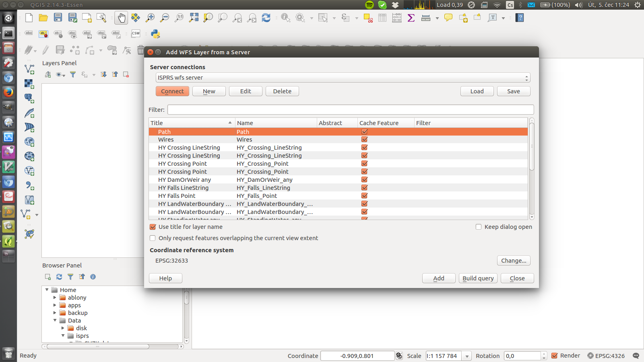Expand the backup folder

coord(55,313)
